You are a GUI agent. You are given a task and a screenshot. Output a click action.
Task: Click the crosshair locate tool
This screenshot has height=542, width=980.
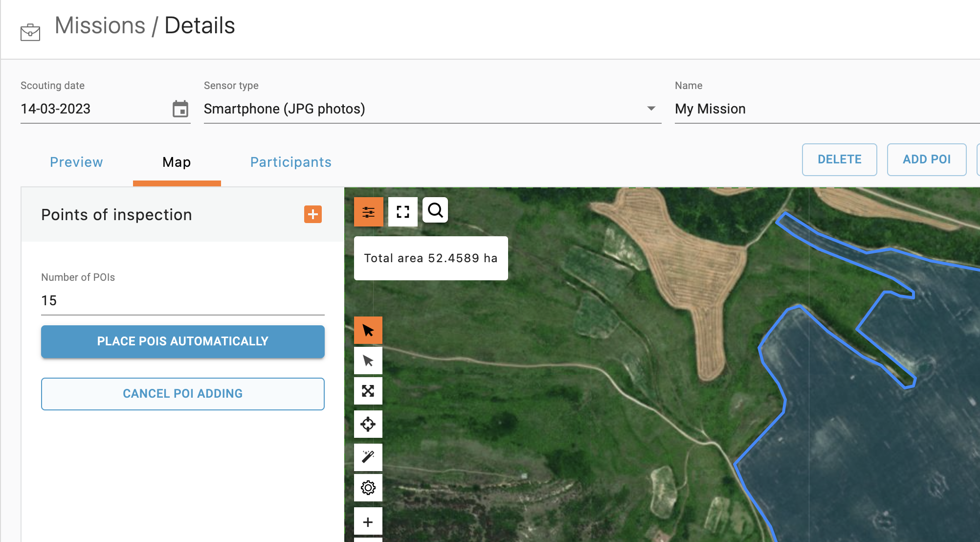[x=368, y=424]
